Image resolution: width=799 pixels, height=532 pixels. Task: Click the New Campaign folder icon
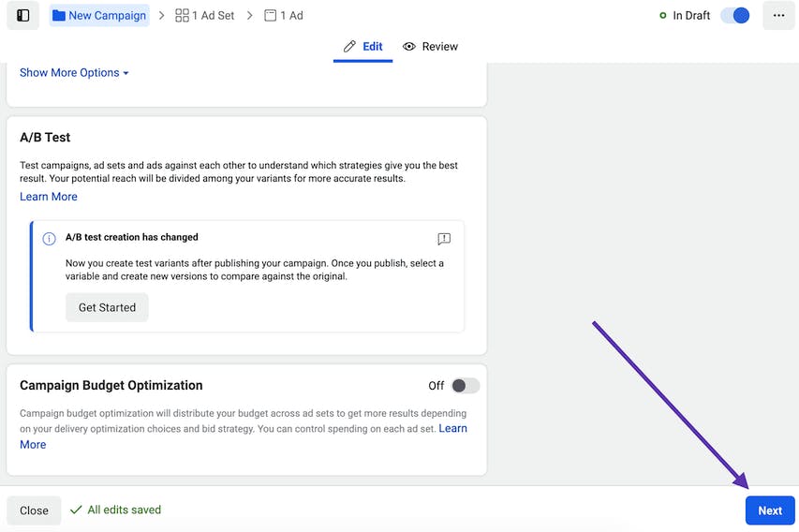pos(59,16)
